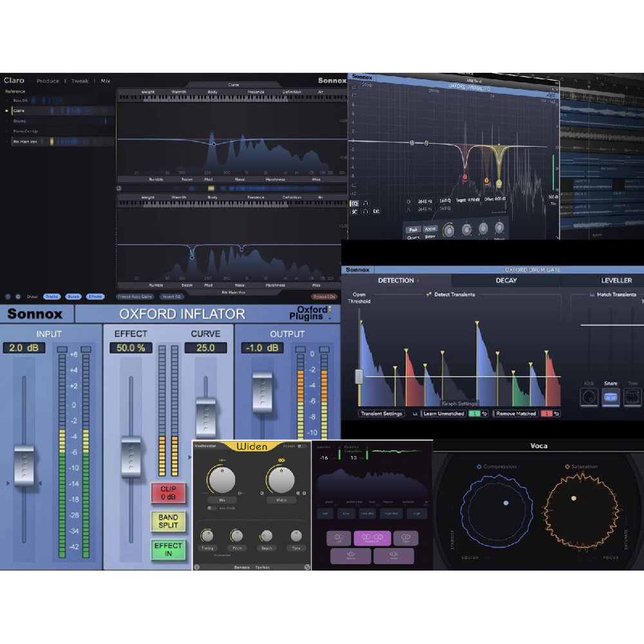
Task: Click the Remove Matched button
Action: point(516,413)
